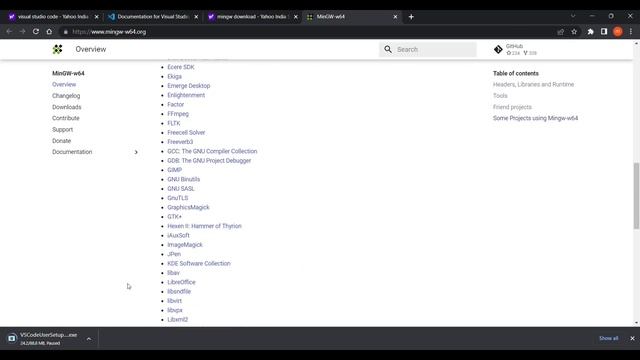The image size is (640, 360).
Task: Close the mingw download Yahoo tab
Action: point(296,17)
